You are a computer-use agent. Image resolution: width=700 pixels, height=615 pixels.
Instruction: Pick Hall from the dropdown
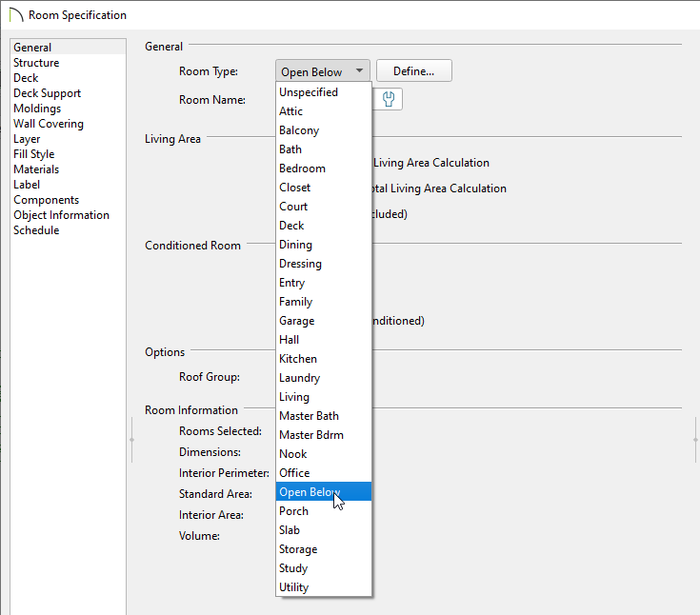[x=324, y=340]
